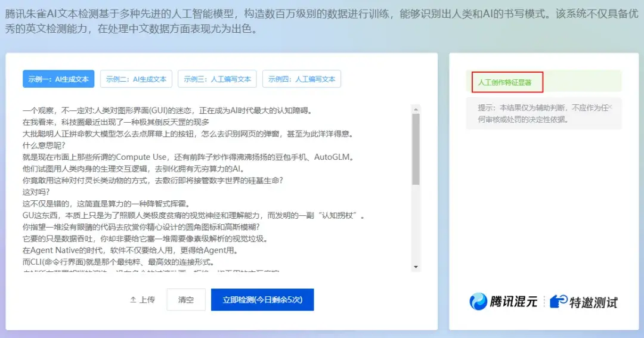Click the upload arrow icon beside 上传

click(133, 300)
